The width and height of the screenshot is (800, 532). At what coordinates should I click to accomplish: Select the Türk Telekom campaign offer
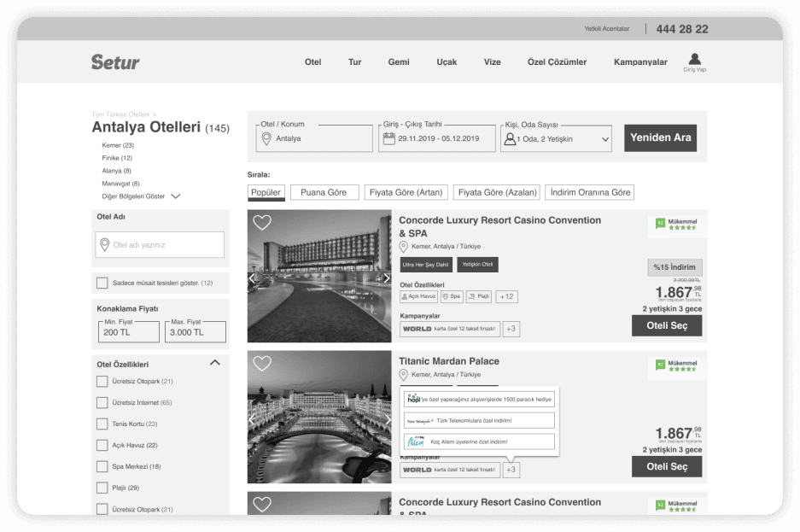pyautogui.click(x=479, y=421)
